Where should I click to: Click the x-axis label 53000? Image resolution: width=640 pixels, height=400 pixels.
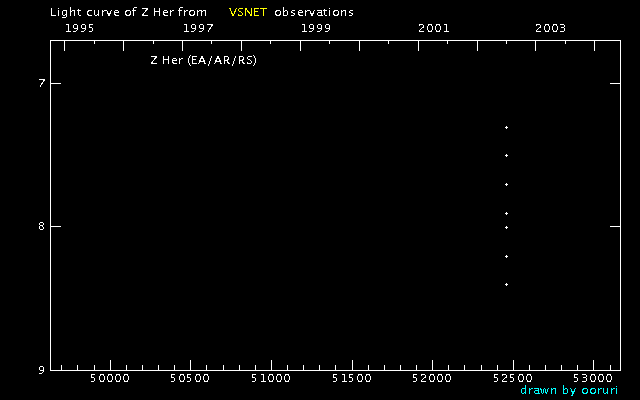[x=593, y=378]
